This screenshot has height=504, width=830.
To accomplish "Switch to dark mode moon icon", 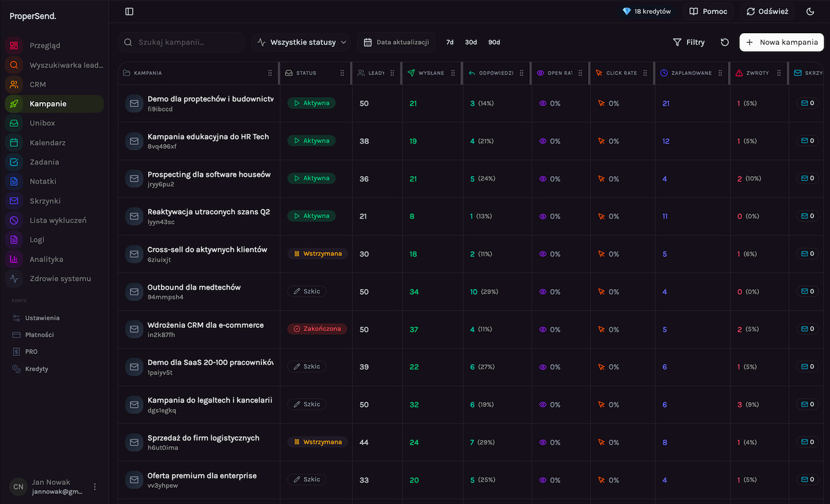I will [x=811, y=11].
